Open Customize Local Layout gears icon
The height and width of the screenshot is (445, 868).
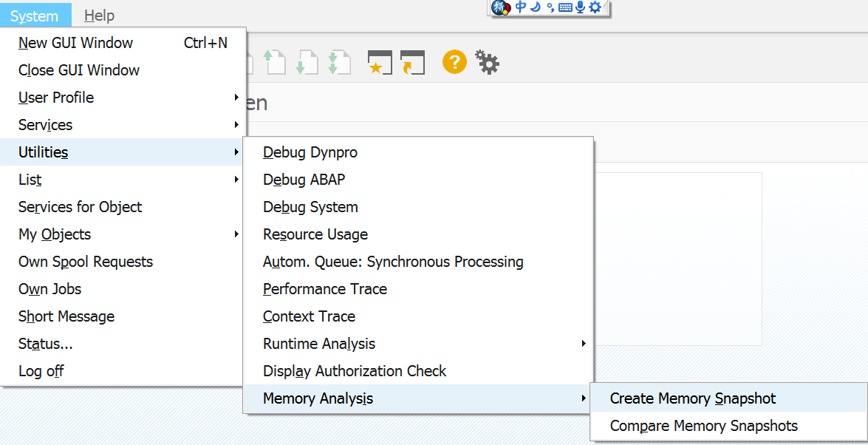pos(487,62)
